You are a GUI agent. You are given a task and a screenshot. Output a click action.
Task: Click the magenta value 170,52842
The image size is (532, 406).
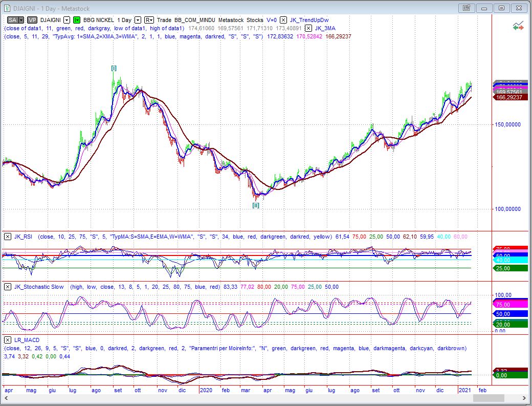(309, 36)
